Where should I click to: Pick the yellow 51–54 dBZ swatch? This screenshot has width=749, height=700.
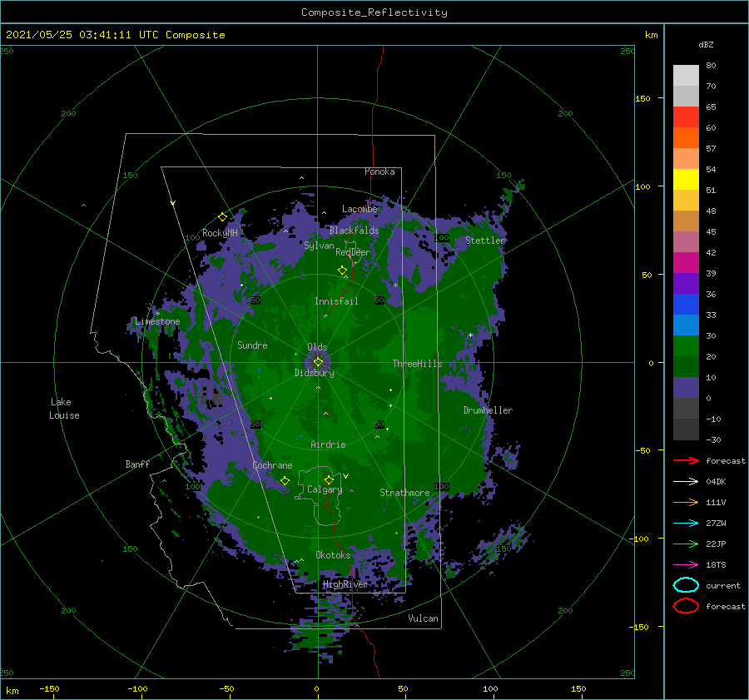[x=686, y=180]
